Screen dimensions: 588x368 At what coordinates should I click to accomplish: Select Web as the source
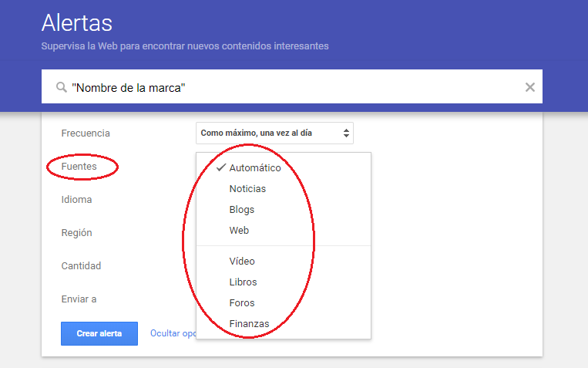(239, 231)
